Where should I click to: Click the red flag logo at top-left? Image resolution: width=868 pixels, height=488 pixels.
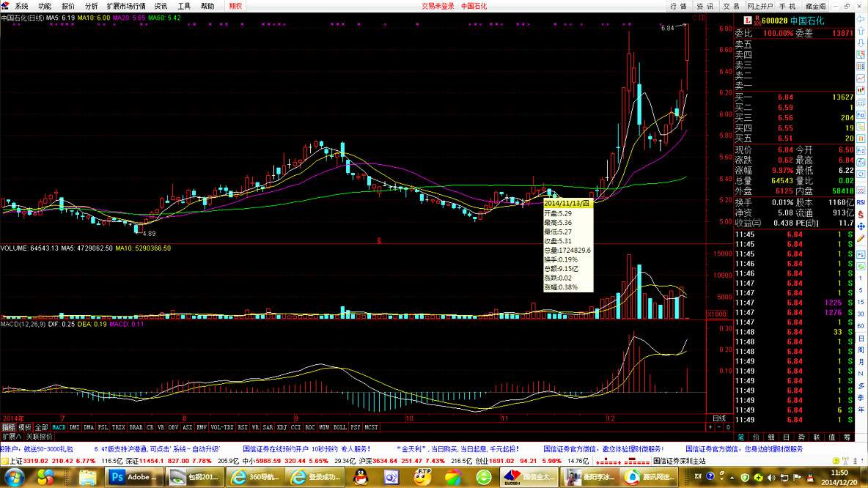[5, 6]
